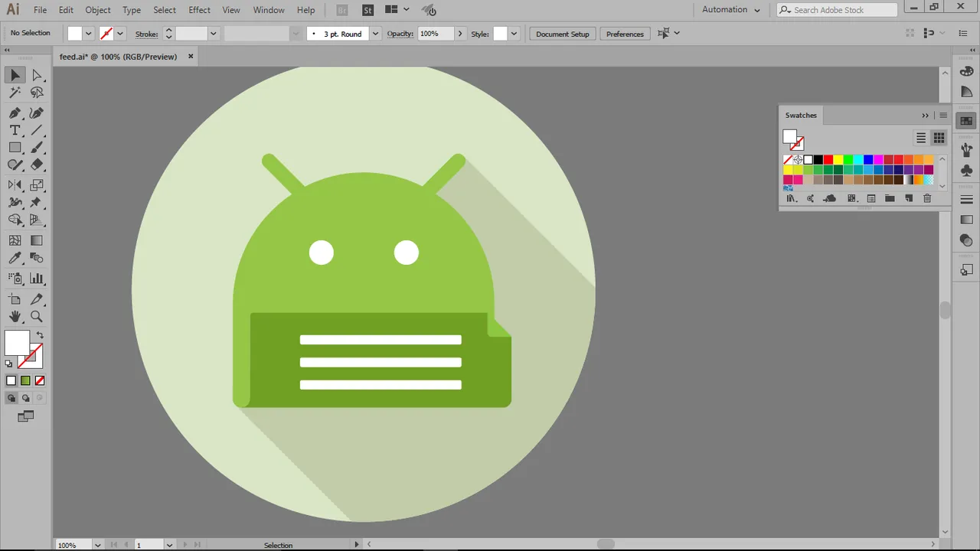Select the Curvature tool
This screenshot has width=980, height=551.
37,112
